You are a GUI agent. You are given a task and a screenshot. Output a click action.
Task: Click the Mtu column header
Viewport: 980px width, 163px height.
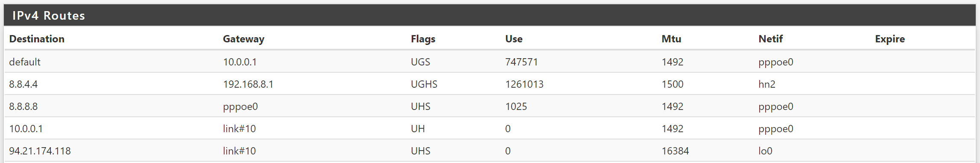(x=671, y=39)
